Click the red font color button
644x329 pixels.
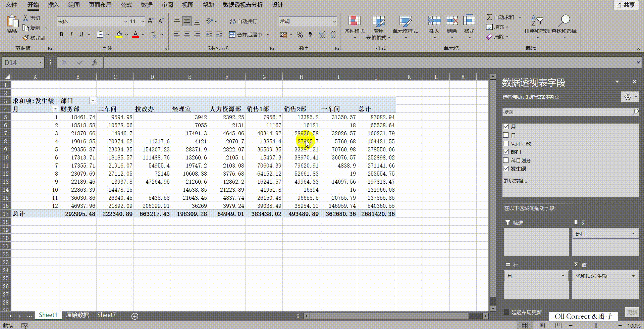(136, 34)
